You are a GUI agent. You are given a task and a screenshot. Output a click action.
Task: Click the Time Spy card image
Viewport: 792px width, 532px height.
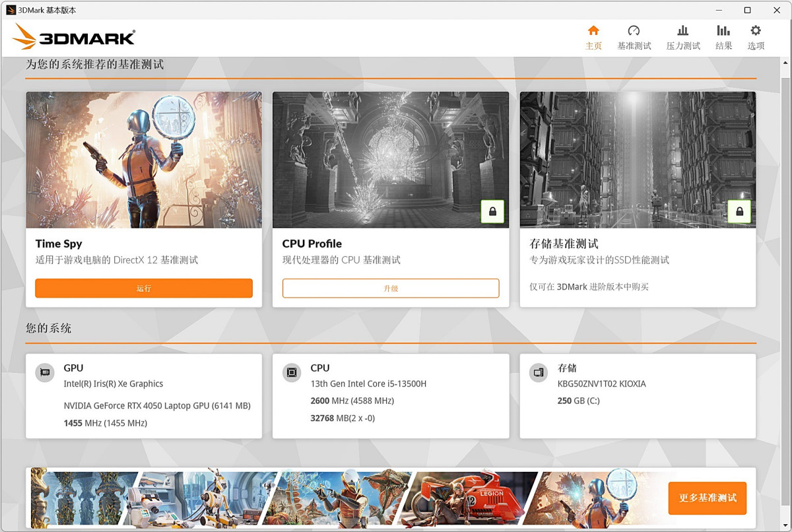pyautogui.click(x=143, y=160)
